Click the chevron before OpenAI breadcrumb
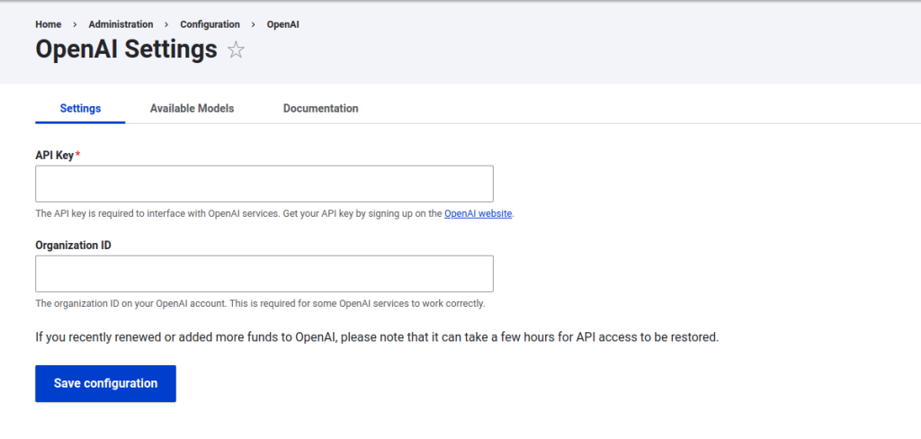The image size is (921, 439). pyautogui.click(x=253, y=24)
